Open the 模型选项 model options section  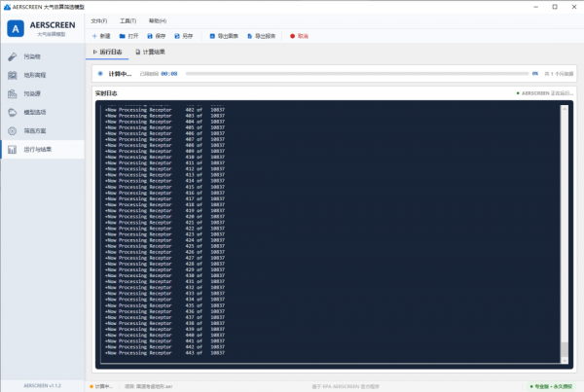coord(43,112)
